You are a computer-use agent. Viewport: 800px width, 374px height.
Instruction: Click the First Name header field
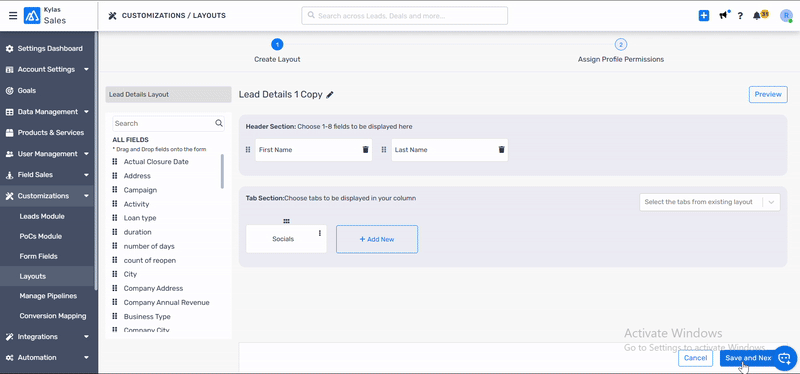(x=313, y=150)
